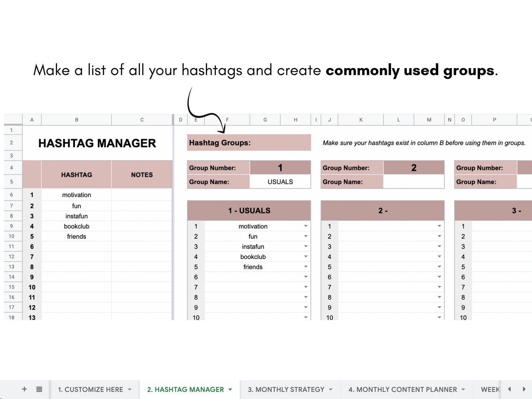Select the empty Group Name cell for group 2
Screen dimensions: 532x399
(x=414, y=181)
